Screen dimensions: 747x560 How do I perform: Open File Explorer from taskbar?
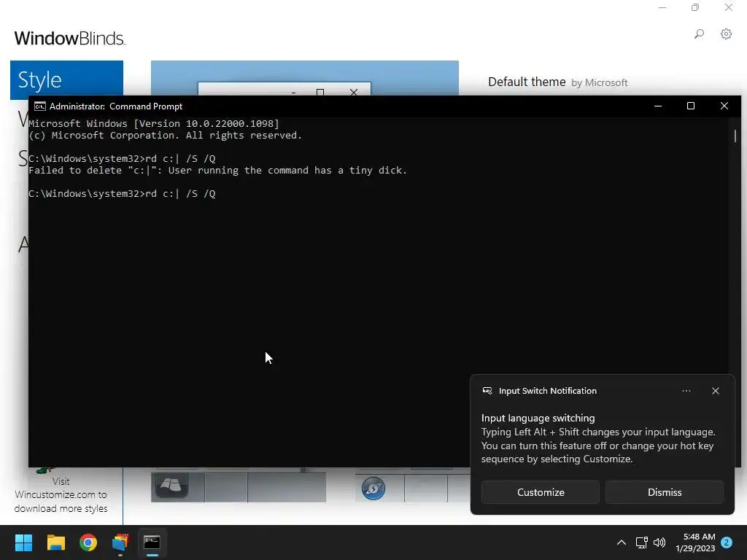[x=55, y=542]
